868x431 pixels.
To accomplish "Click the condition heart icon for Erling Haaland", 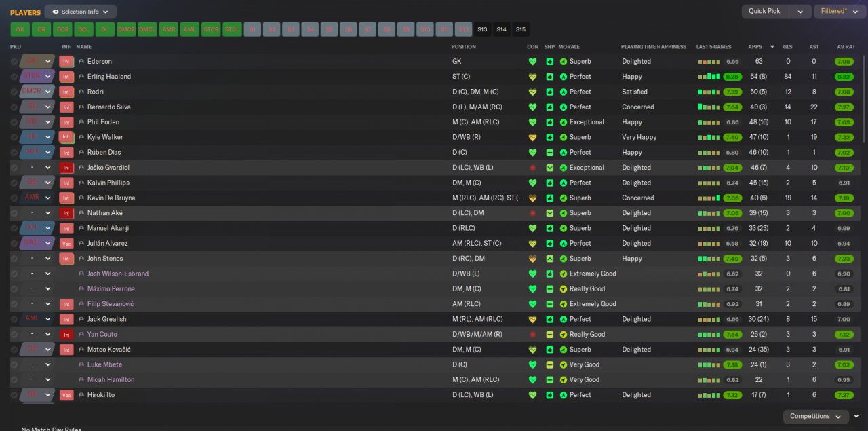I will [532, 77].
